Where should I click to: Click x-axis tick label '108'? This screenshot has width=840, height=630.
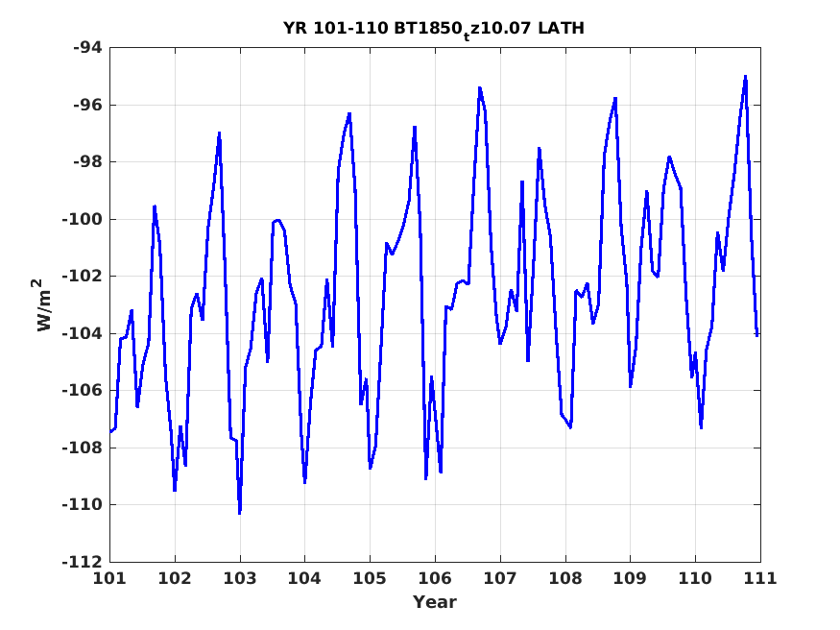pos(565,578)
